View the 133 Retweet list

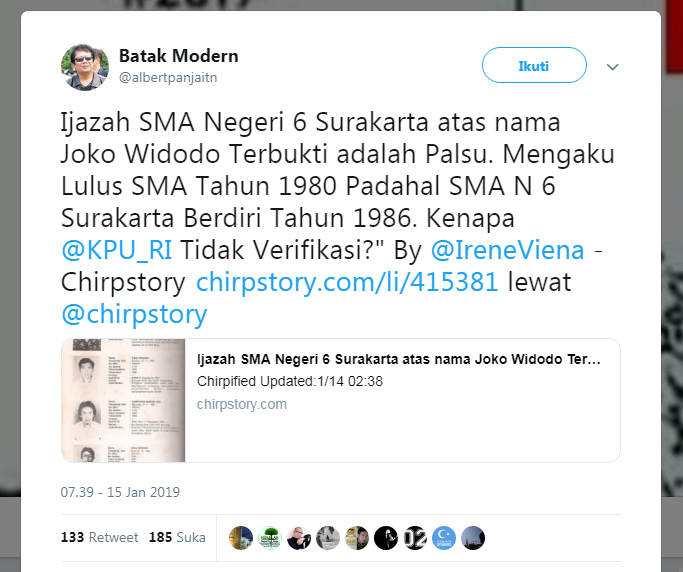point(99,537)
